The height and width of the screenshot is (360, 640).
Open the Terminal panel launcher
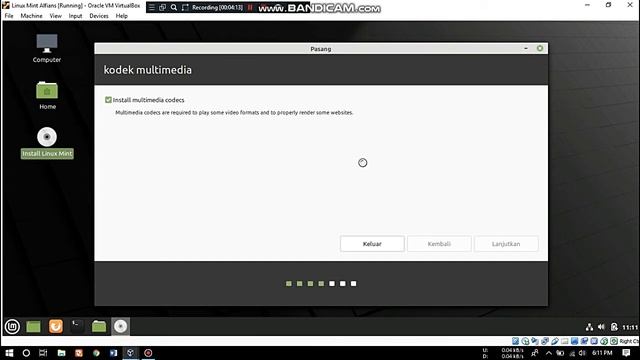tap(77, 327)
